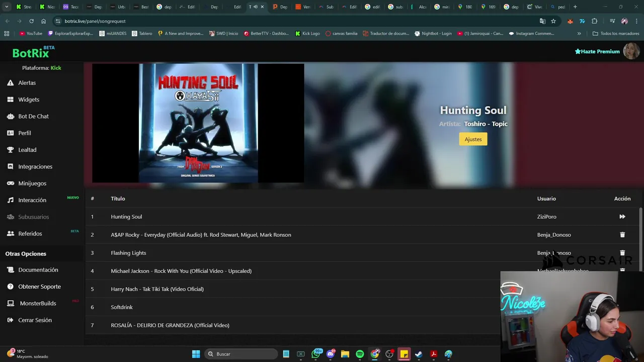Switch to the ped tab

[x=557, y=7]
